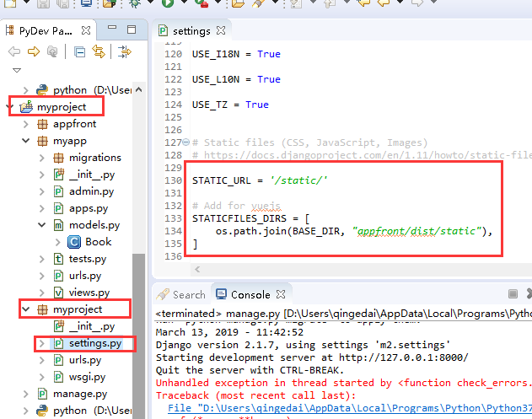
Task: Expand the migrations package
Action: click(x=41, y=158)
